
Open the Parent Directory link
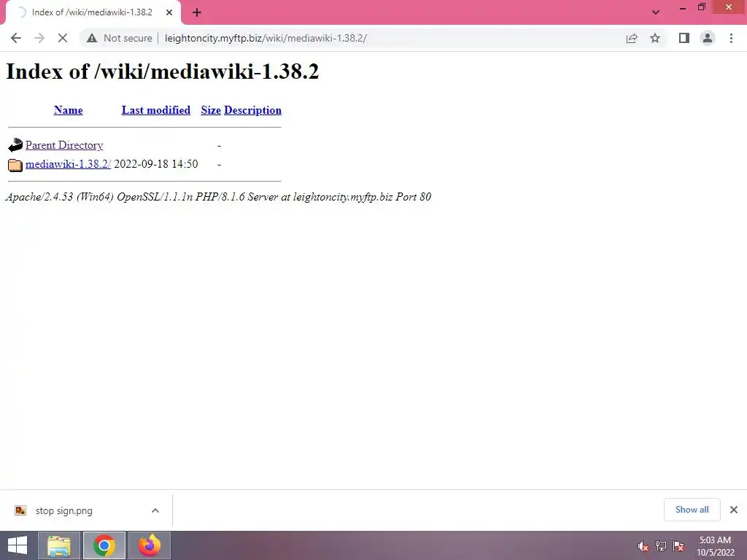[64, 145]
